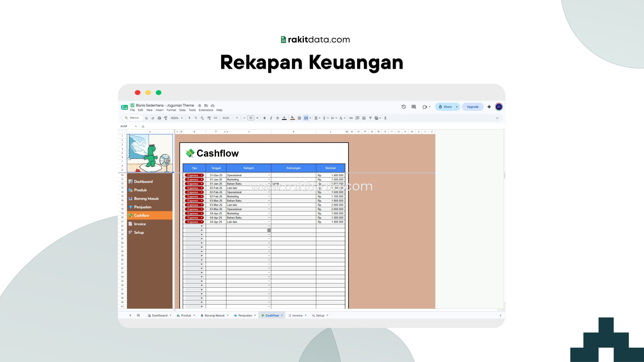
Task: Select the Joguman dinosaur illustration
Action: point(150,153)
